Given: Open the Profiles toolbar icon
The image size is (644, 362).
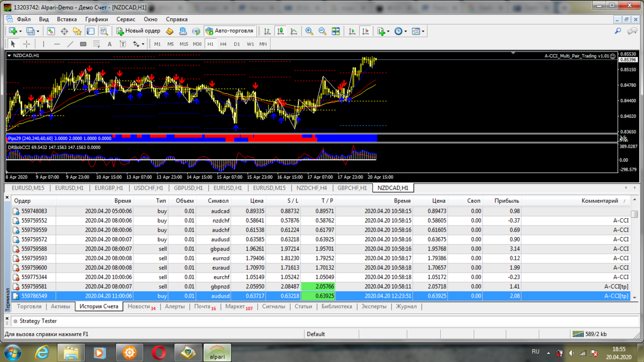Looking at the screenshot, I should point(30,31).
